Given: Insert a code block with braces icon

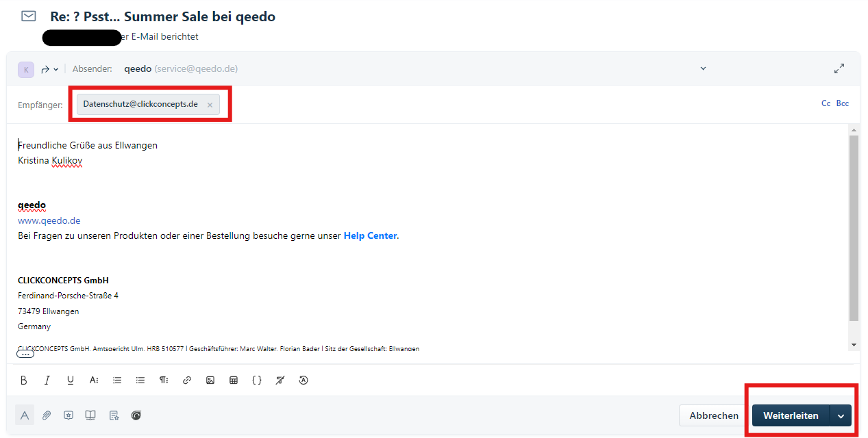Looking at the screenshot, I should pos(257,381).
